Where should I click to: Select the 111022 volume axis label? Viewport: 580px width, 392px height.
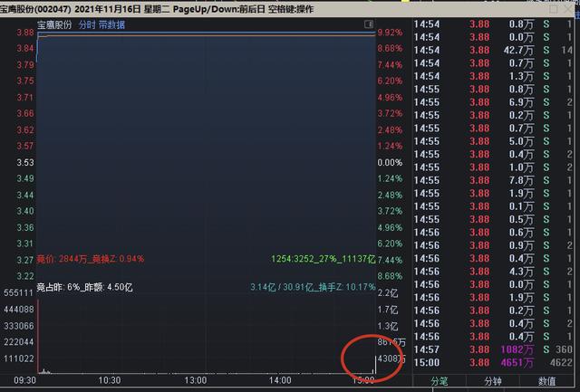point(18,359)
